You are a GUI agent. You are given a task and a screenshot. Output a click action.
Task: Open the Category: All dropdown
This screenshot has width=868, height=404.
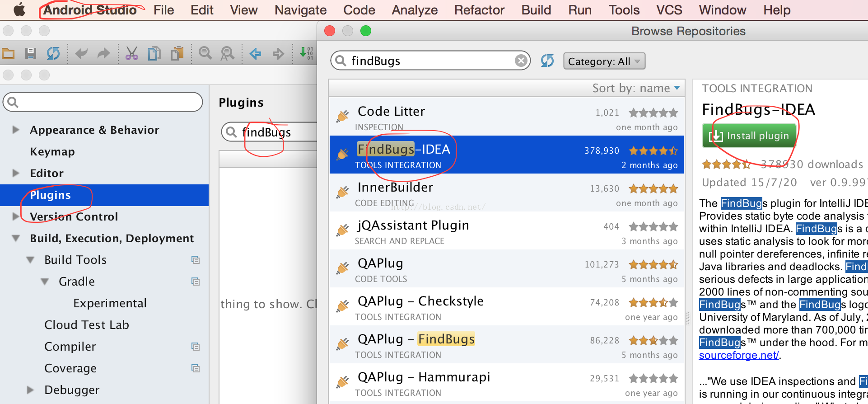point(604,61)
